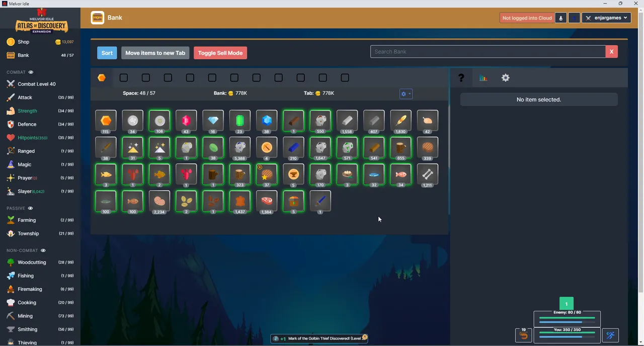The width and height of the screenshot is (644, 346).
Task: Toggle PASSIVE section visibility eye
Action: click(30, 208)
